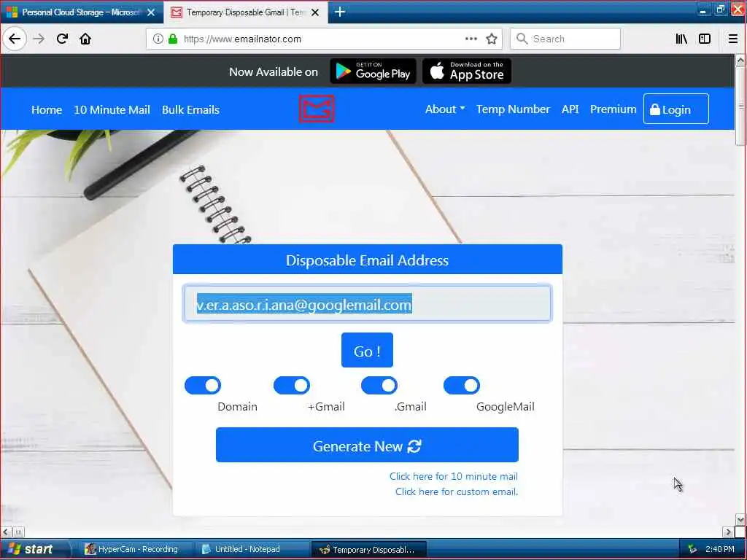The height and width of the screenshot is (560, 747).
Task: Click the disposable email address field
Action: pos(368,304)
